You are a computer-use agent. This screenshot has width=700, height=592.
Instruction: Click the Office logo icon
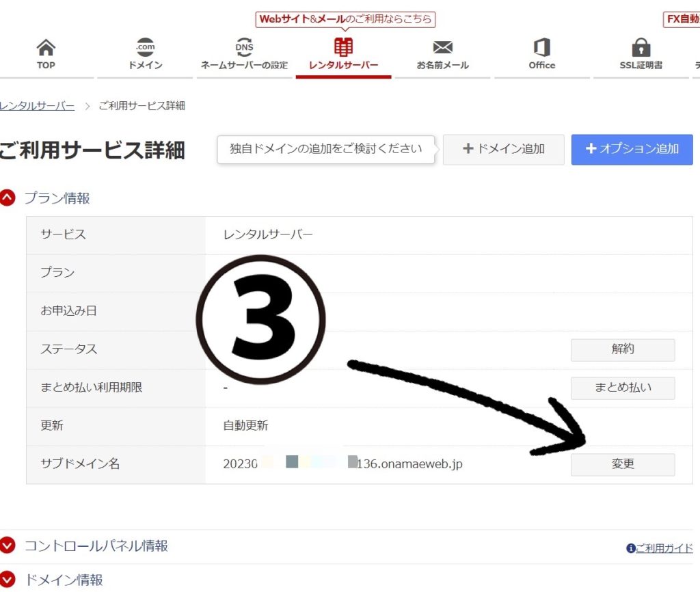point(541,48)
